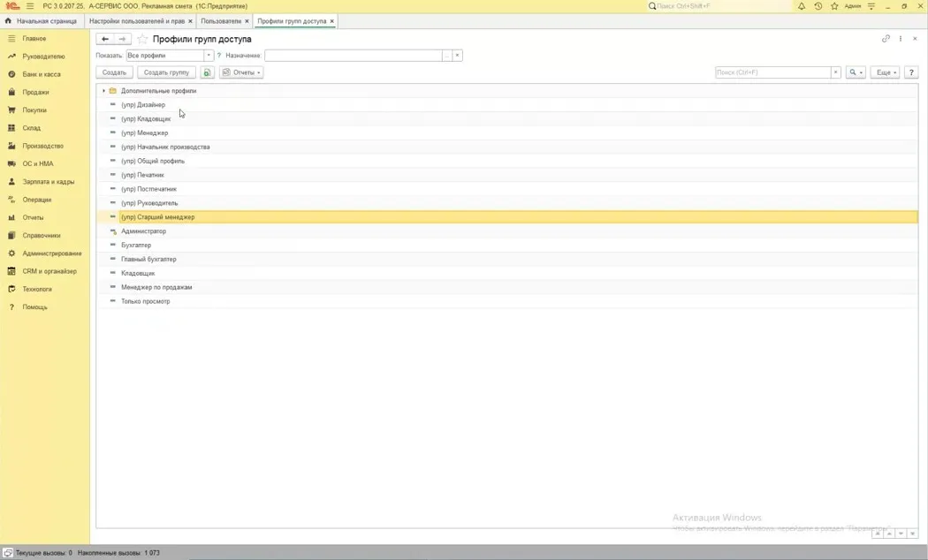Screen dimensions: 928x560
Task: Switch to the Начальная страница tab
Action: pos(41,20)
